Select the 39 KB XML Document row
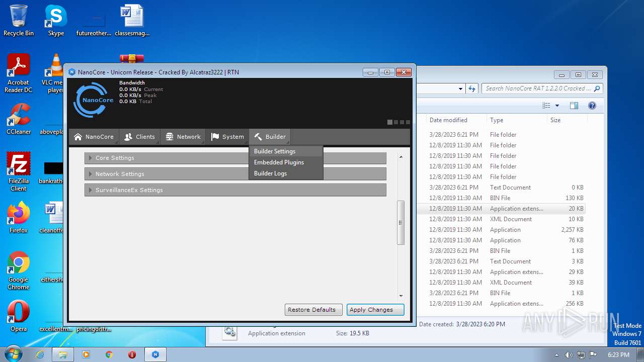Image resolution: width=644 pixels, height=362 pixels. point(501,283)
